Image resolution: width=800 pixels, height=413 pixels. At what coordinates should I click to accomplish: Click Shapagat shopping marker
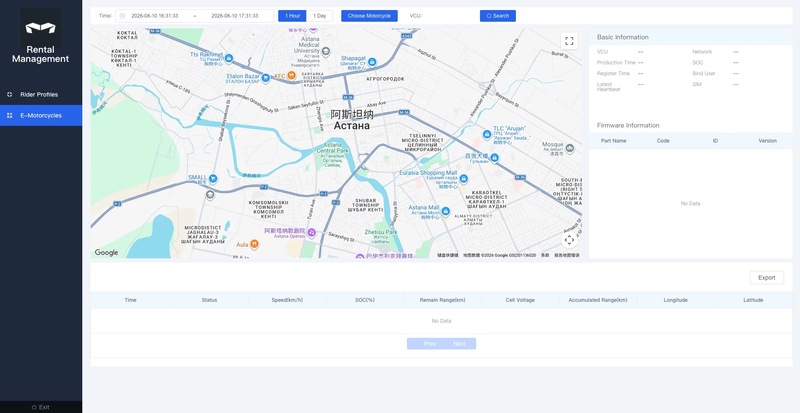372,62
